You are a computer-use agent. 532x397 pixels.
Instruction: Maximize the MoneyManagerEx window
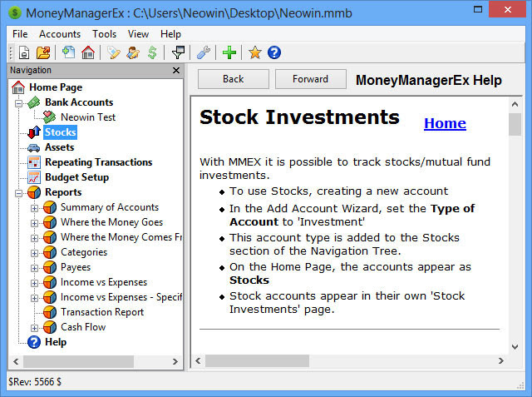(x=478, y=9)
